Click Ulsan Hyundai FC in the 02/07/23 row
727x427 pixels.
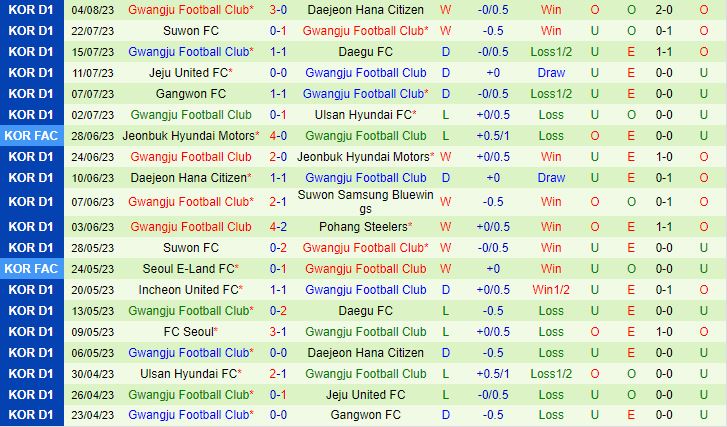(362, 115)
